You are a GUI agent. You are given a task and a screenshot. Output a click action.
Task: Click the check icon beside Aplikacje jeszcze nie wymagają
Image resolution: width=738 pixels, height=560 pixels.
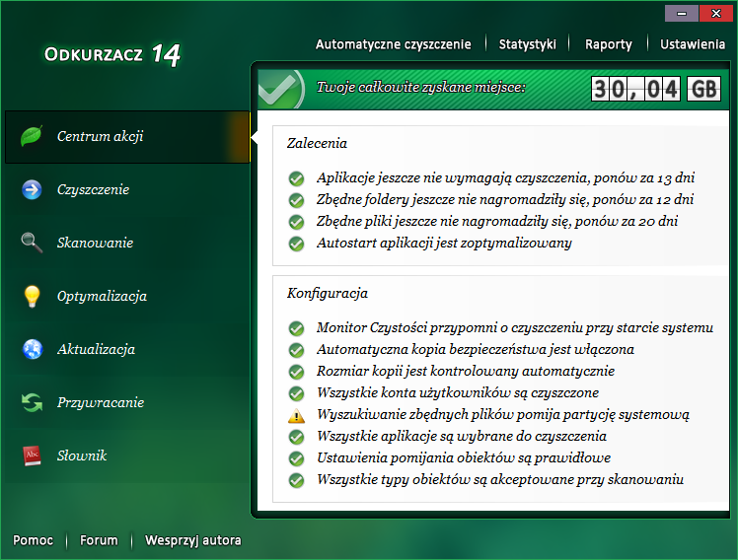(297, 178)
